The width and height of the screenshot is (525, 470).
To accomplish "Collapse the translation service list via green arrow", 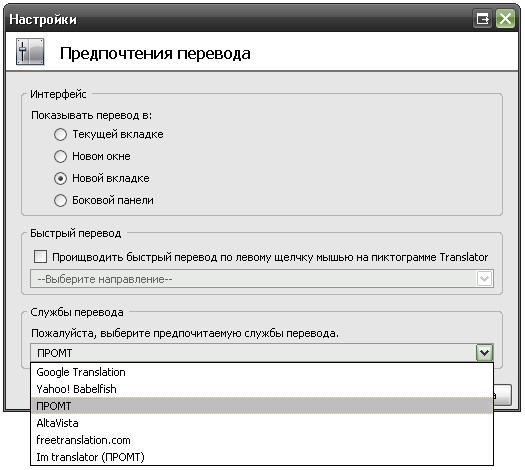I will (x=484, y=352).
